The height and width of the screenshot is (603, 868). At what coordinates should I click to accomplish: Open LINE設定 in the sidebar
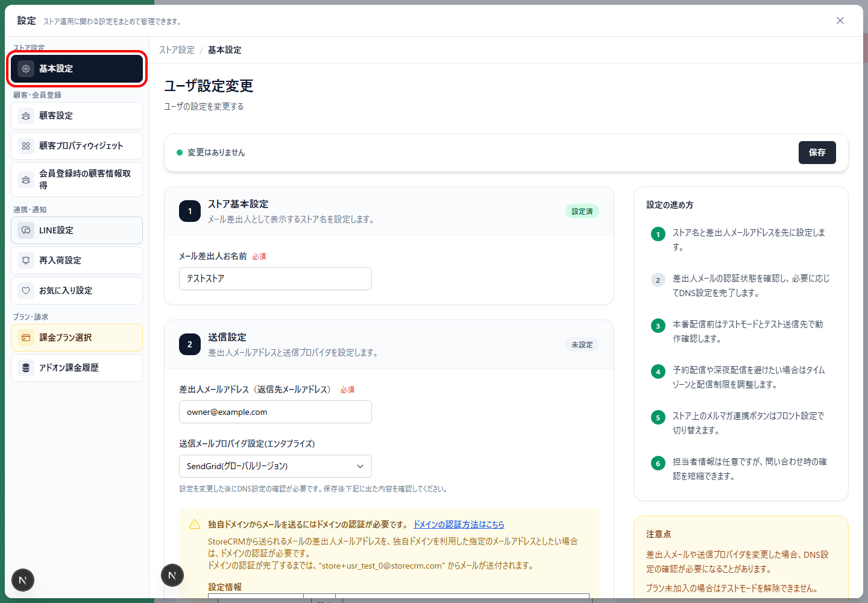coord(77,230)
